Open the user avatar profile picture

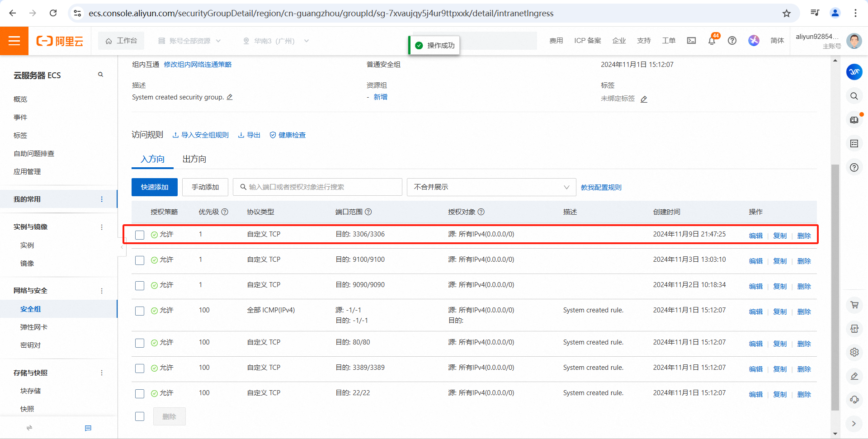pos(854,41)
